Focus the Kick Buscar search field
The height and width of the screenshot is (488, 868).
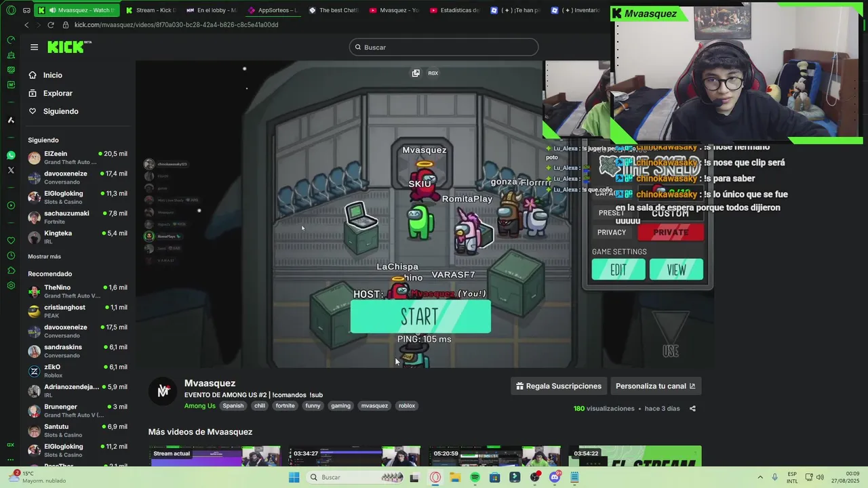(x=444, y=47)
